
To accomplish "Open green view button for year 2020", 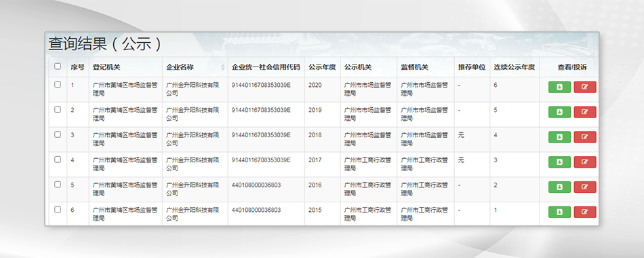I will 559,87.
